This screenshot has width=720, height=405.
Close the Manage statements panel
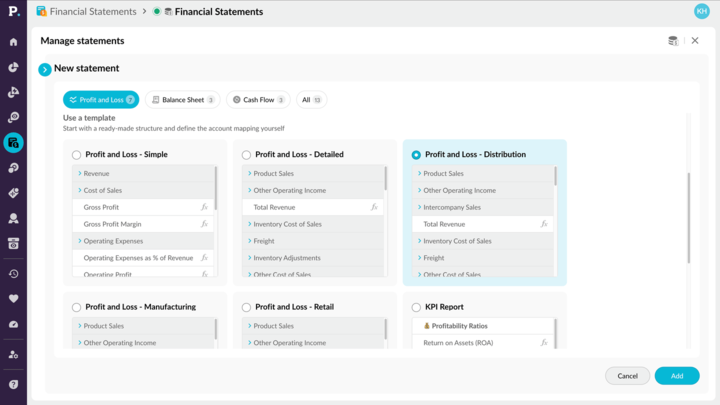pos(695,40)
